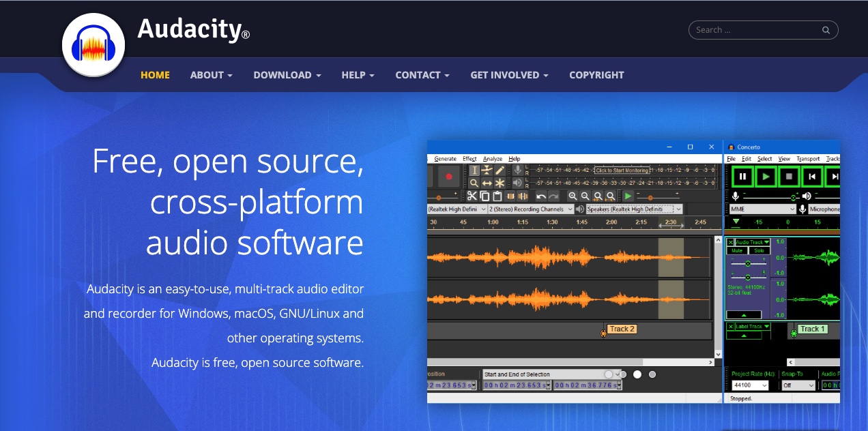Viewport: 868px width, 431px height.
Task: Click the Fit Project zoom icon
Action: (x=610, y=196)
